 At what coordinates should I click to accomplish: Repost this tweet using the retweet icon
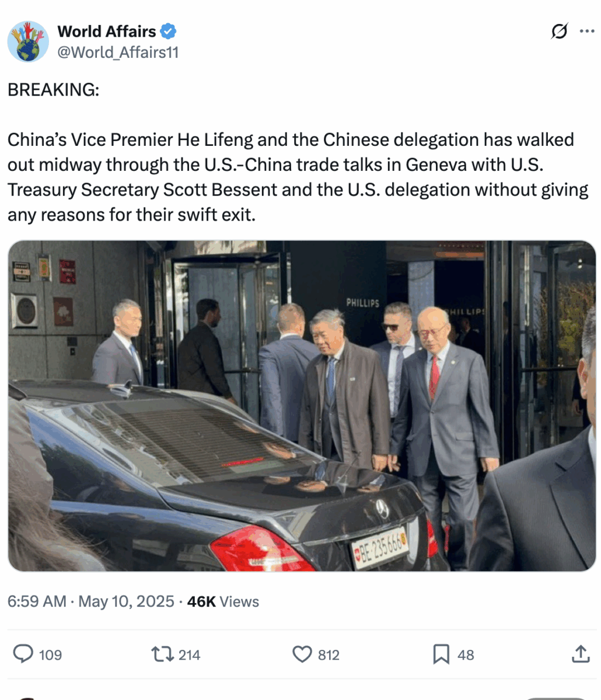click(163, 654)
